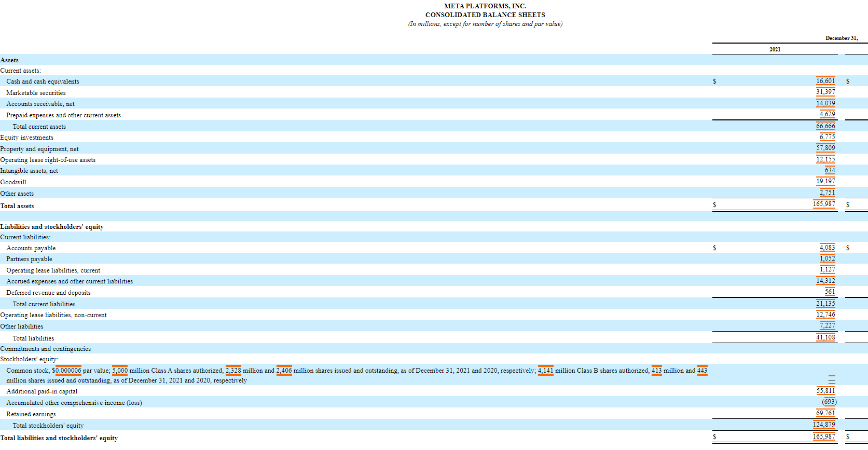Click the Accrued expenses value 14,312
868x450 pixels.
[x=825, y=281]
